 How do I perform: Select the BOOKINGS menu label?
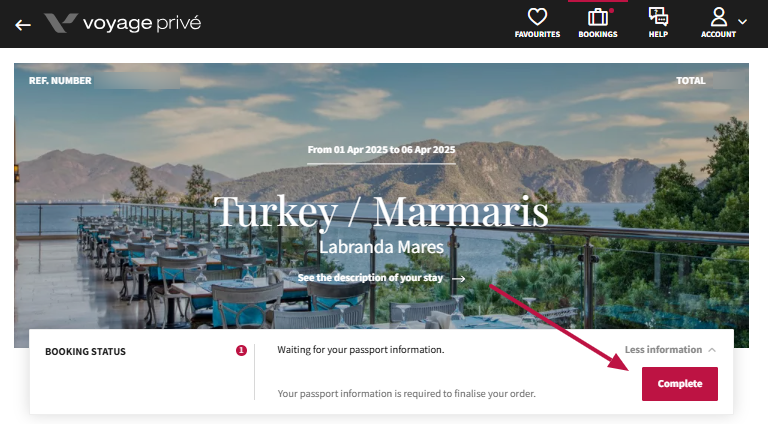pos(598,34)
